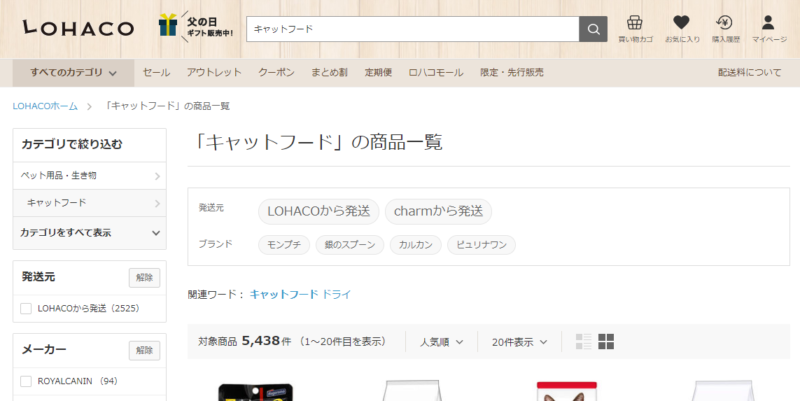Click the search magnifier button
The width and height of the screenshot is (800, 401).
click(x=593, y=29)
